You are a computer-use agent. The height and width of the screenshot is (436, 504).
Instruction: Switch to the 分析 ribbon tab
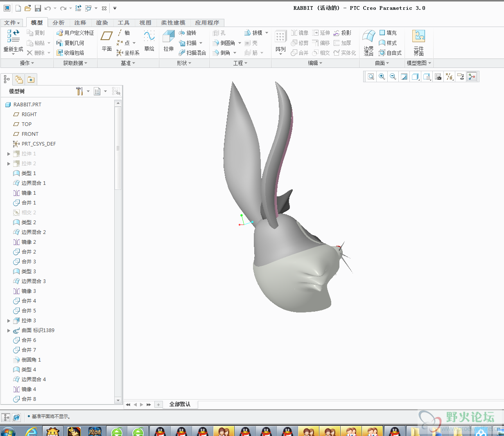[59, 23]
